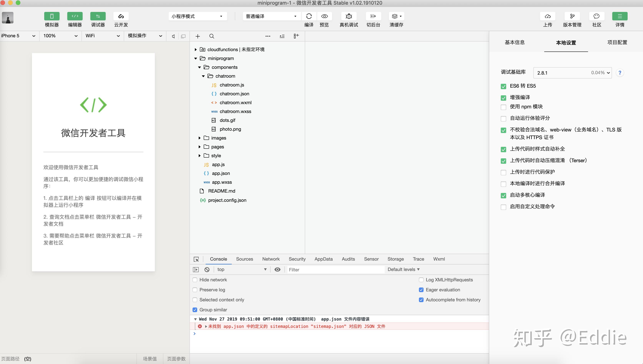Screen dimensions: 643x364
Task: Open the AppData devtools tab
Action: point(323,259)
